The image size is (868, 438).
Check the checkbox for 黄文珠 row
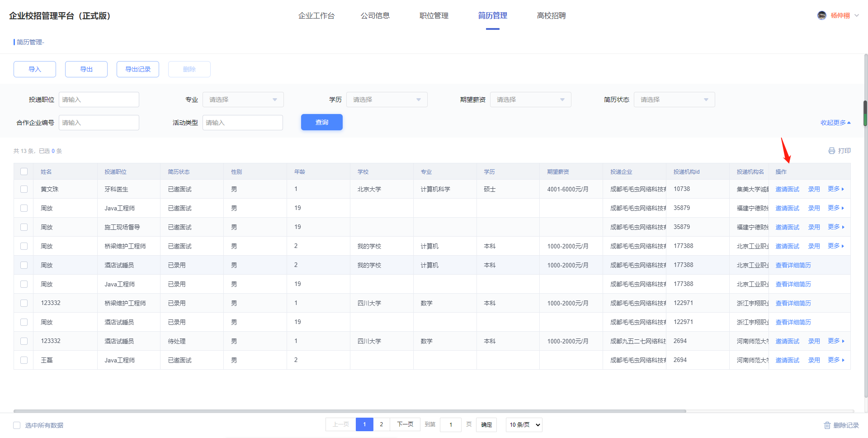(x=24, y=189)
